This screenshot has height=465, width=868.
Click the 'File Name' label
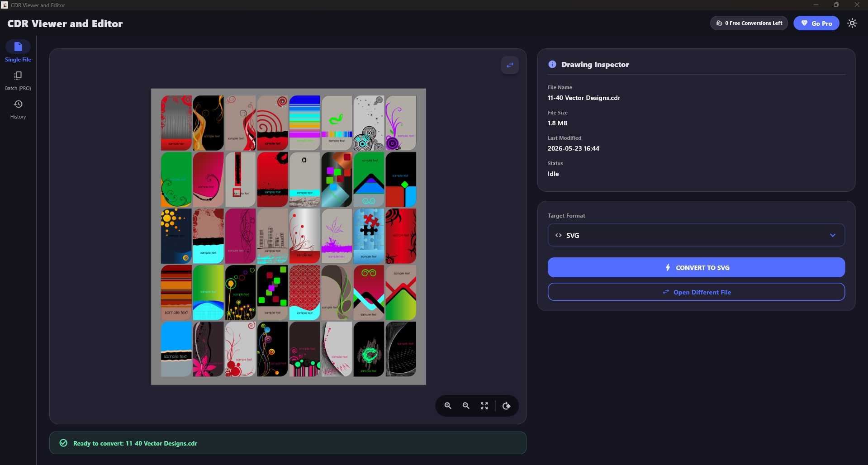coord(560,87)
